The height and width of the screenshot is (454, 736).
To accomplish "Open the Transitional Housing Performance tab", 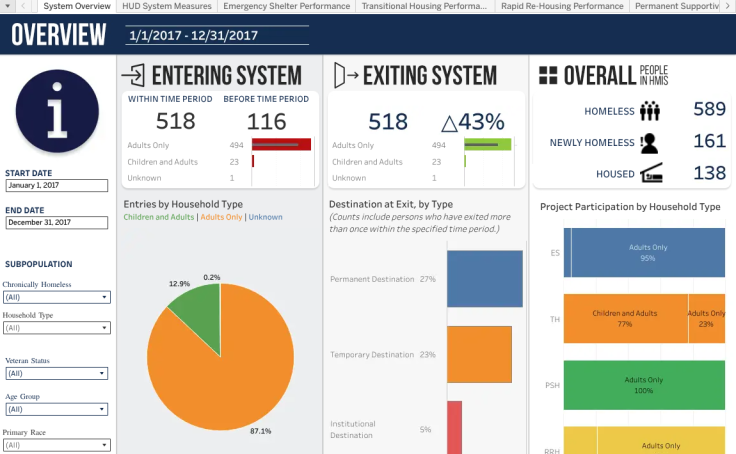I will pos(424,6).
